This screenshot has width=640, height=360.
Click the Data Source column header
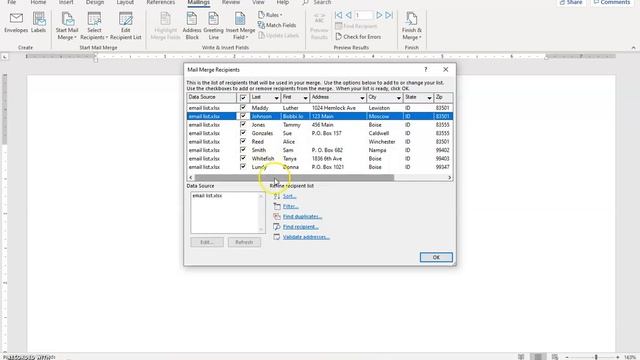click(211, 98)
